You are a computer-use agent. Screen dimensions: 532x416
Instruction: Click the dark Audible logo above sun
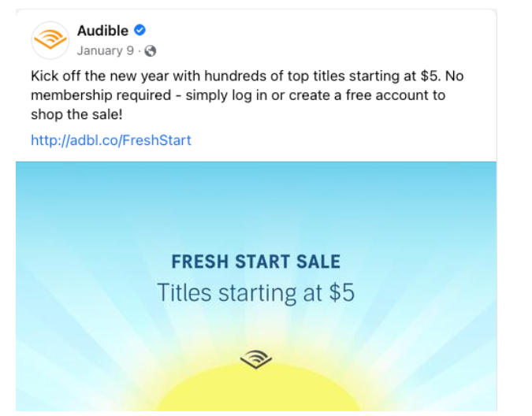256,358
